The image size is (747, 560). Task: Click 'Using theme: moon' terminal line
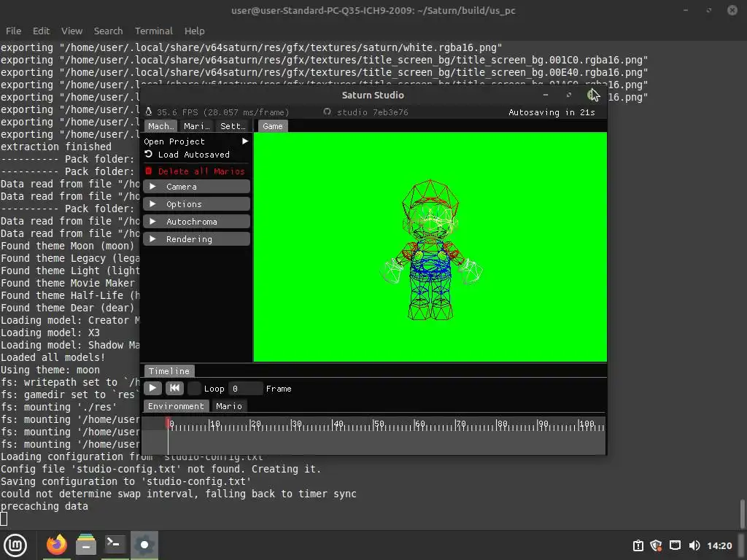pos(50,370)
